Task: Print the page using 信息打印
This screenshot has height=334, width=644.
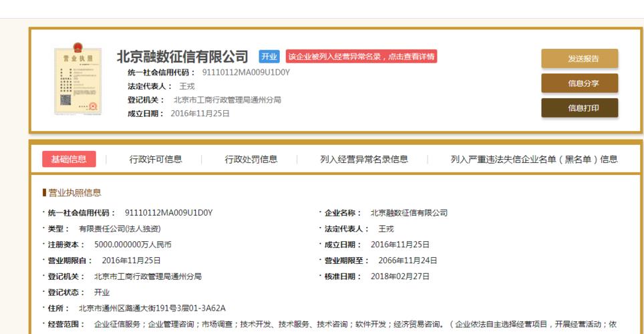Action: [579, 108]
